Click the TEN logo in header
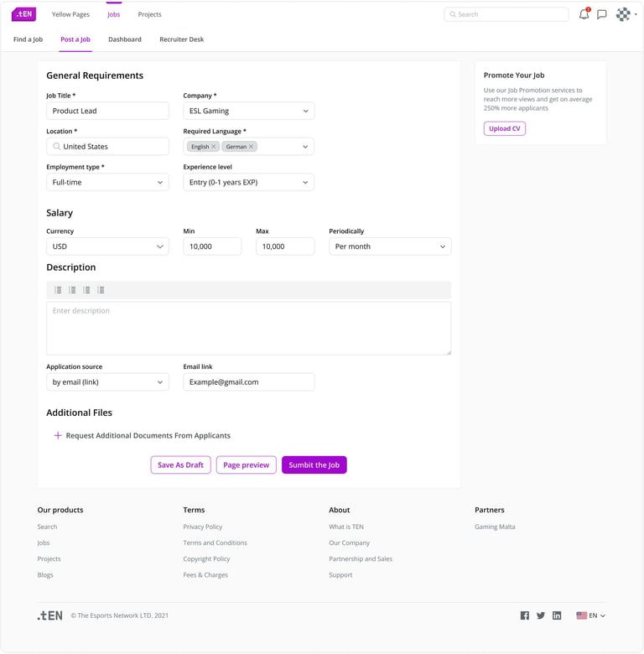Screen dimensions: 644x654 (24, 14)
